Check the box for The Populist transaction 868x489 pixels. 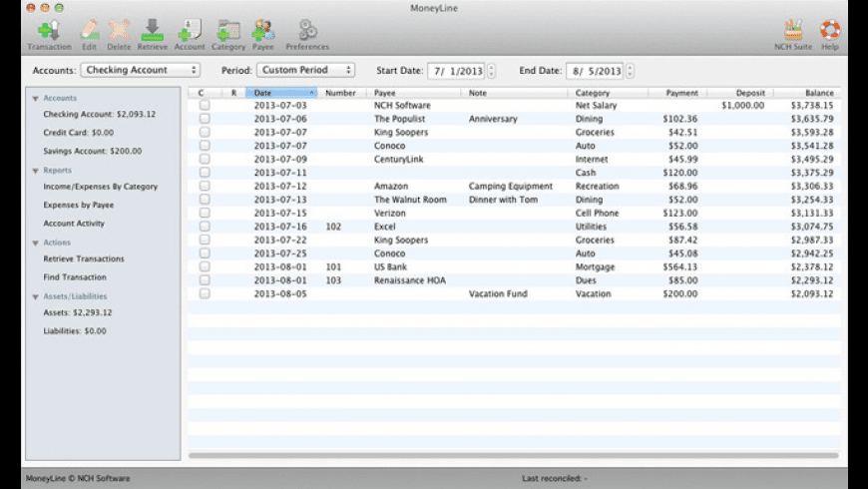(x=205, y=119)
